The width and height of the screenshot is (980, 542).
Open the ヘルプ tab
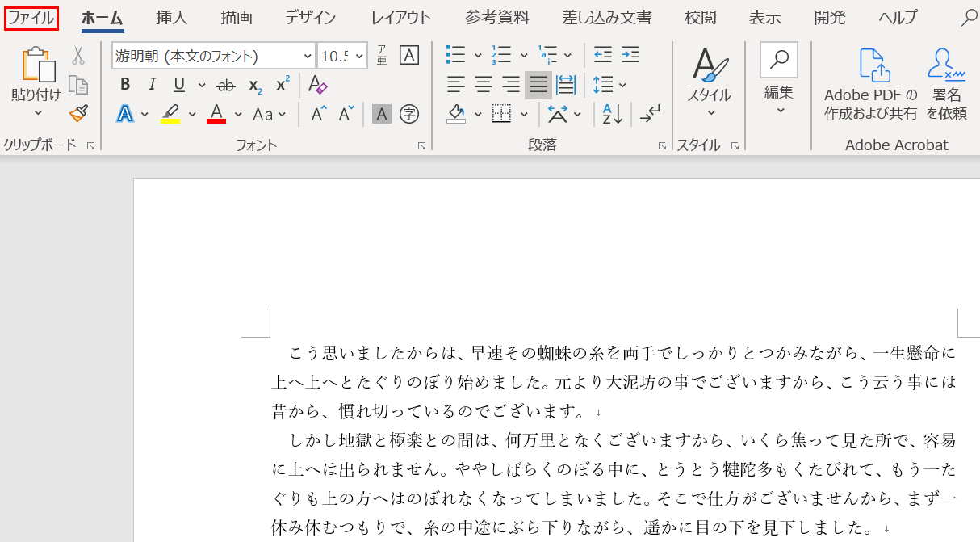click(898, 17)
